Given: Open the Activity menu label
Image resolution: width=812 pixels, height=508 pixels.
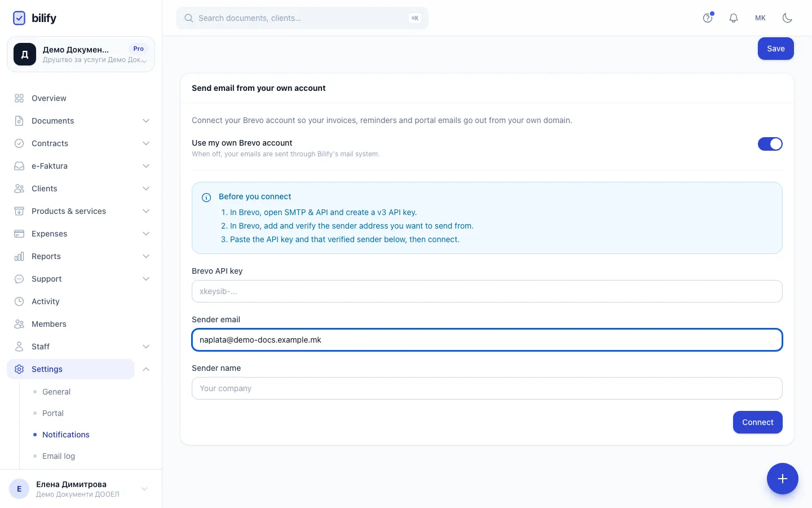Looking at the screenshot, I should tap(46, 301).
